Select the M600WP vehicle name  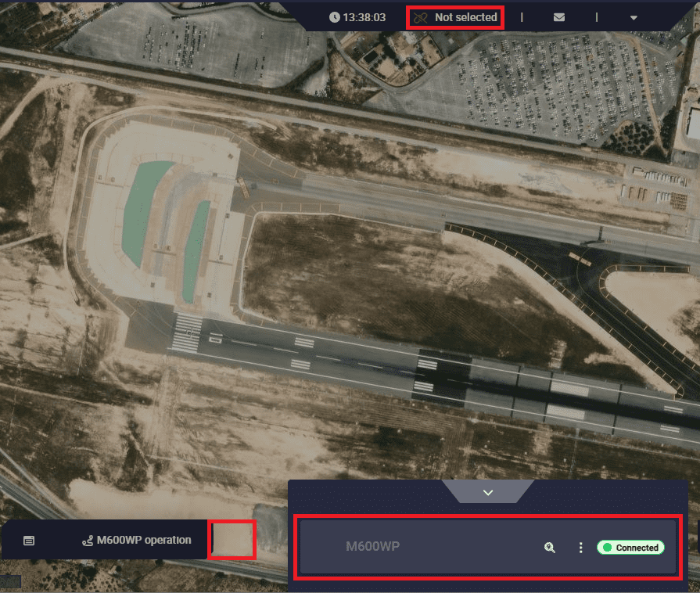(x=372, y=546)
